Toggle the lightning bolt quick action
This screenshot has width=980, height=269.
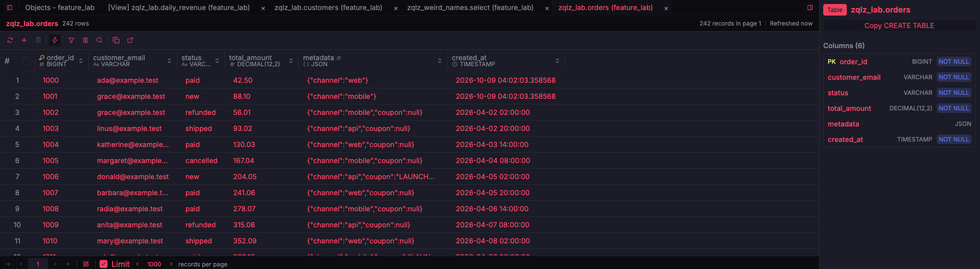click(55, 40)
